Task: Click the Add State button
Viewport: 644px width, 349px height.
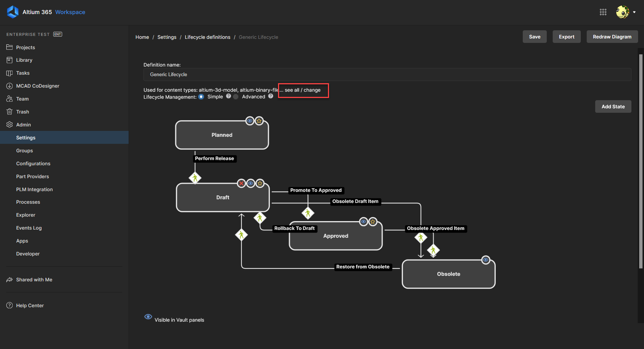Action: [x=613, y=106]
